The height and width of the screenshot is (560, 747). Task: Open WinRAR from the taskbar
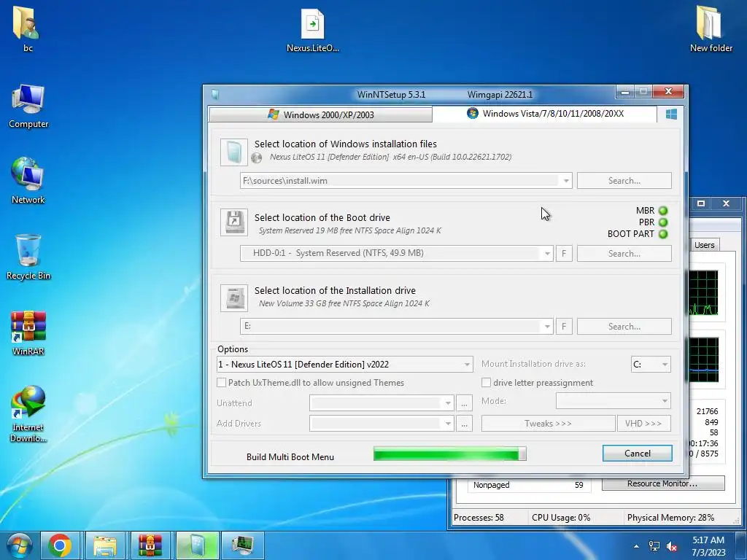coord(150,545)
